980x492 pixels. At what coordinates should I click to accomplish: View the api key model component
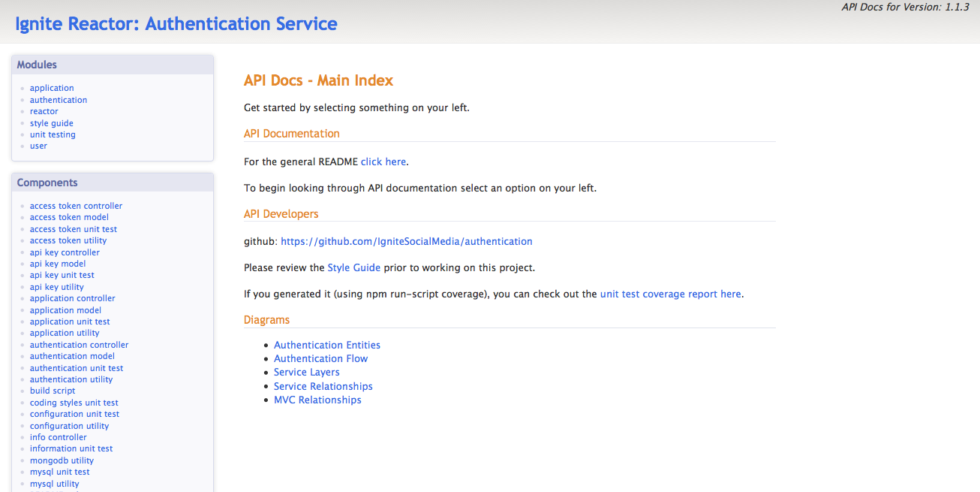[x=58, y=263]
